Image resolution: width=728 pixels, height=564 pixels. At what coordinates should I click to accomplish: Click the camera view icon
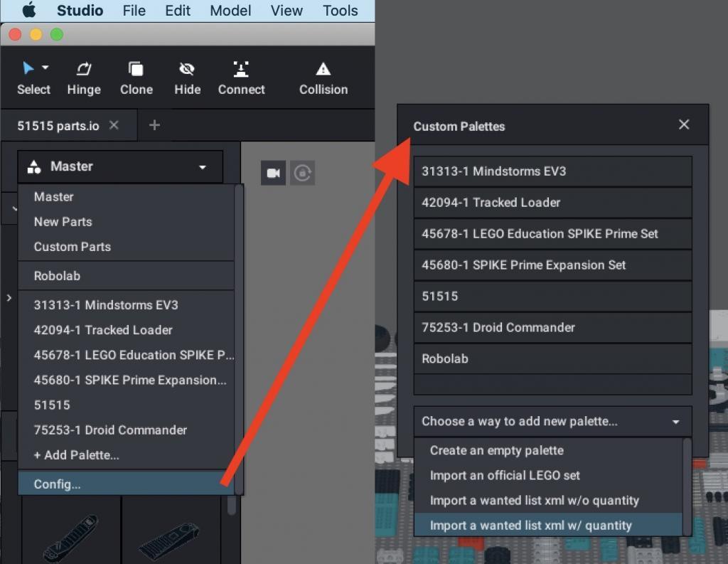coord(273,173)
